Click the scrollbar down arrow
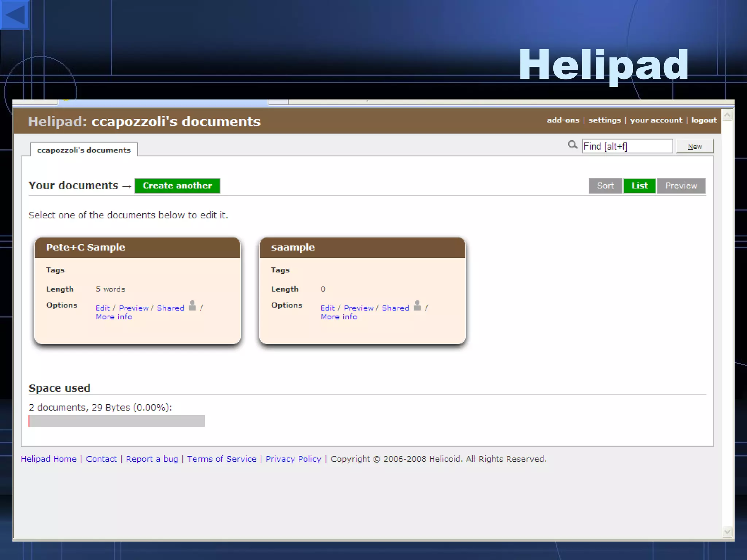 727,532
